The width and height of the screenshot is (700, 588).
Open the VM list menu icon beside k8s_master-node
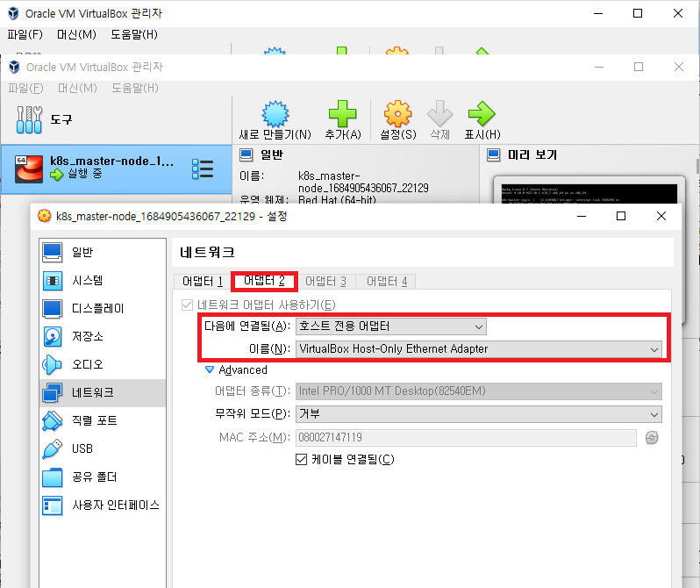[203, 169]
